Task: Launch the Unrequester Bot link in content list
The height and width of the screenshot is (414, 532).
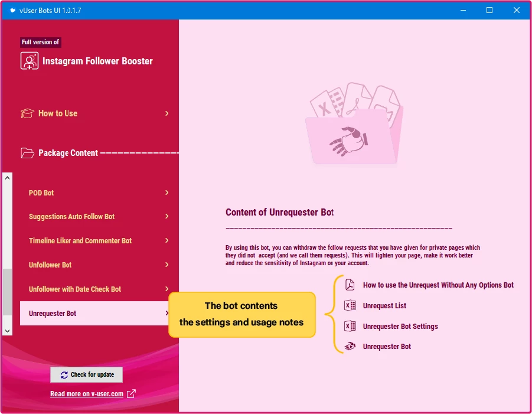Action: click(387, 347)
